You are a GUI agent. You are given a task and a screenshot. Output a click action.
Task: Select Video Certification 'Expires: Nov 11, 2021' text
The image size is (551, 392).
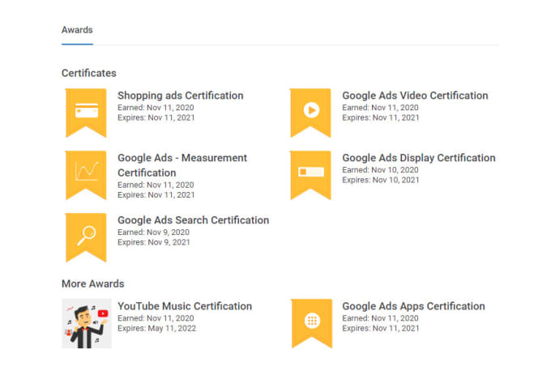[x=381, y=117]
